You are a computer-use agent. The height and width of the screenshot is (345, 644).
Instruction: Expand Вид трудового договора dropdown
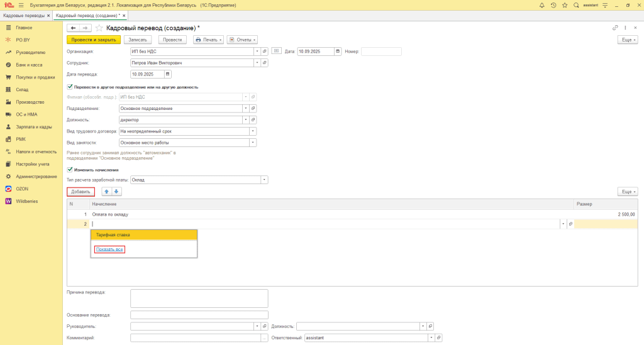click(253, 131)
